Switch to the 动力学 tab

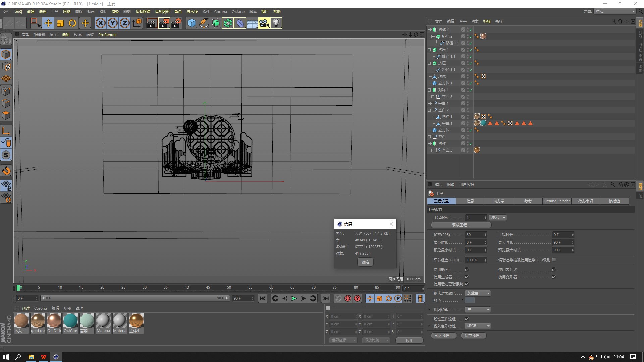499,201
